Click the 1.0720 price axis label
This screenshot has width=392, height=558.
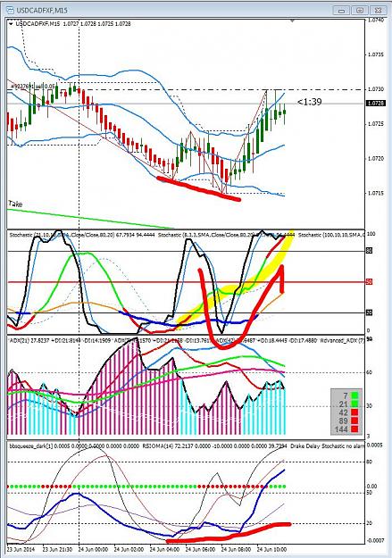[x=376, y=159]
